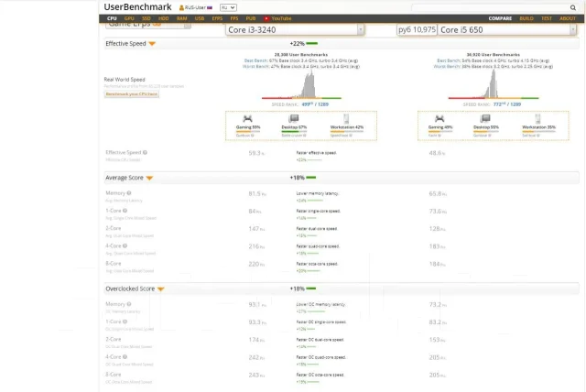This screenshot has width=586, height=392.
Task: Click the 93.1 overclocked memory value
Action: coord(257,305)
